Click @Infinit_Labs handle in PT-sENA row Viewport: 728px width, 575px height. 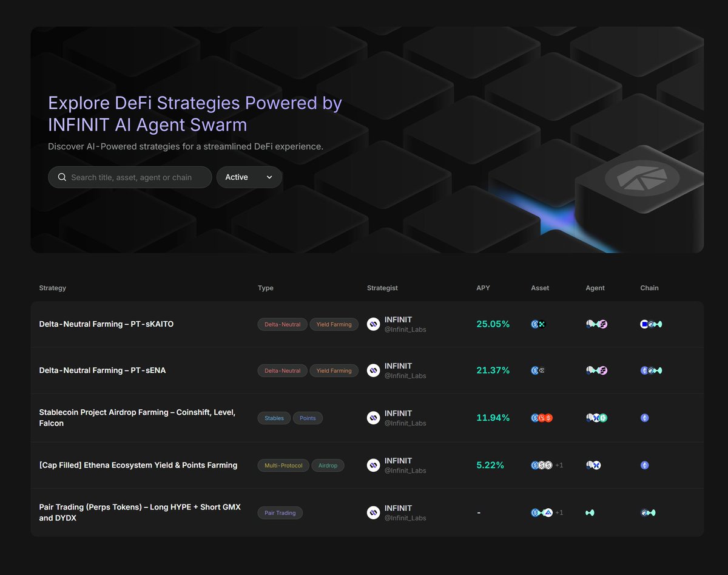point(405,375)
